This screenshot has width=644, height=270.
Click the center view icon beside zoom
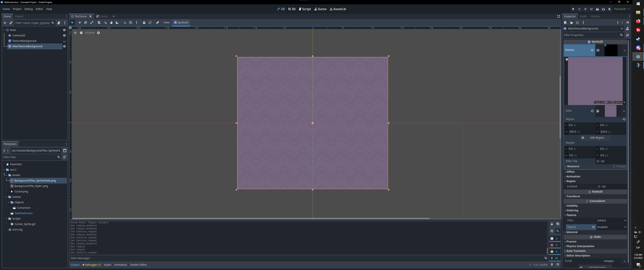click(x=75, y=33)
